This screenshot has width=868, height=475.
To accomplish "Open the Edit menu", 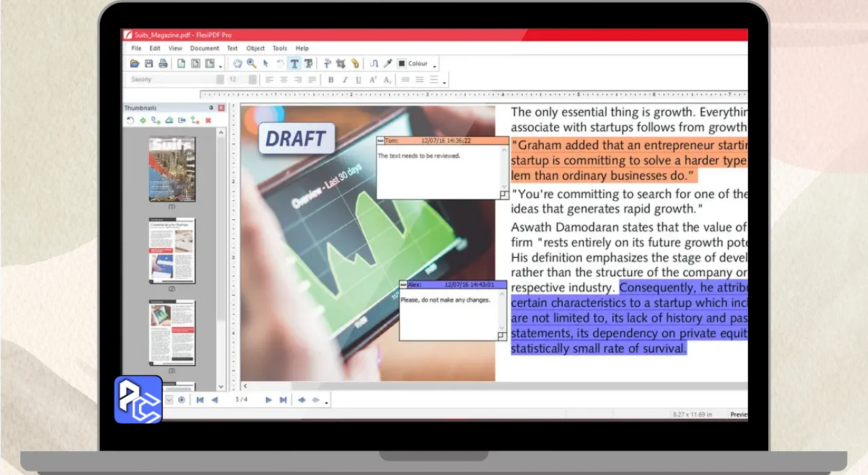I will pos(155,48).
